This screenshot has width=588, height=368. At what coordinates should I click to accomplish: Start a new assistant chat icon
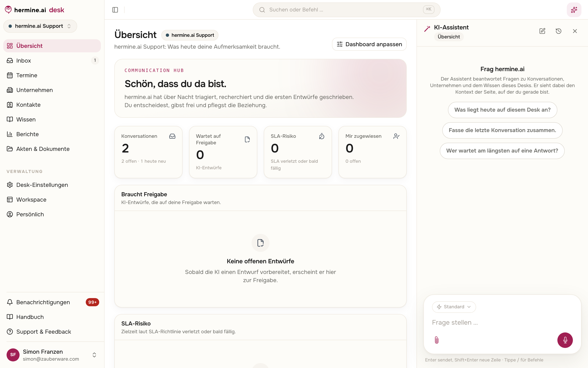point(542,31)
